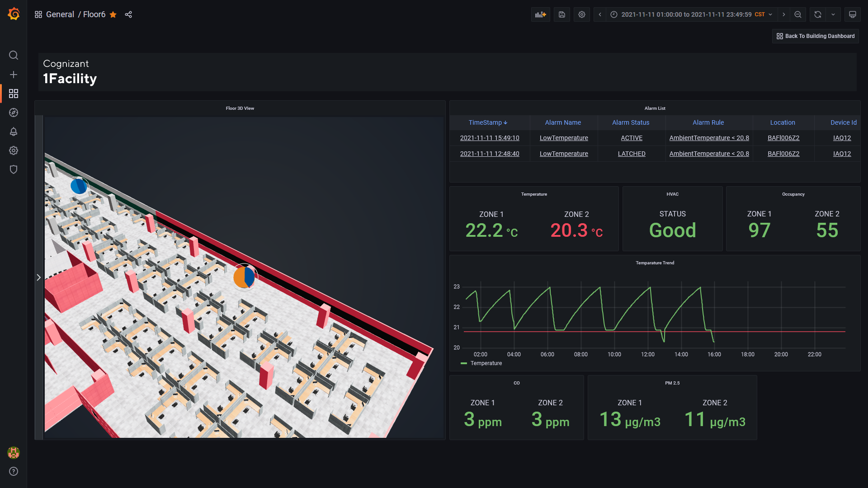This screenshot has width=868, height=488.
Task: Open the ACTIVE alarm status link
Action: click(631, 138)
